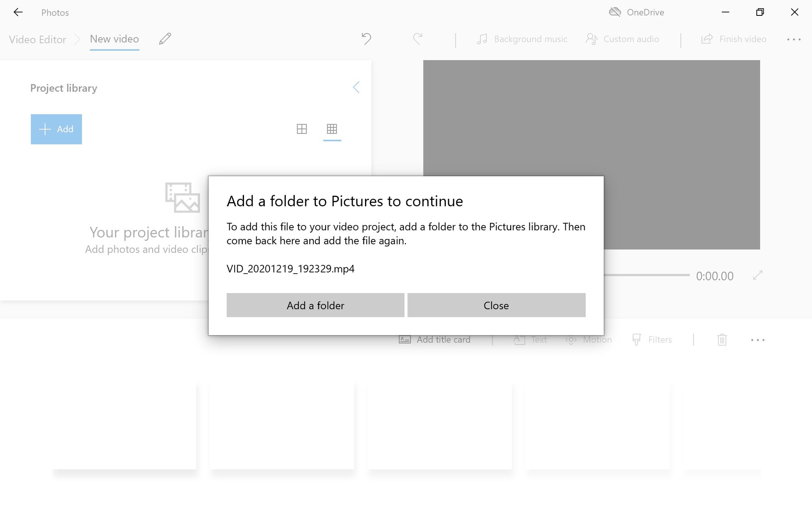Viewport: 812px width, 511px height.
Task: Collapse the Project library panel chevron
Action: click(356, 87)
